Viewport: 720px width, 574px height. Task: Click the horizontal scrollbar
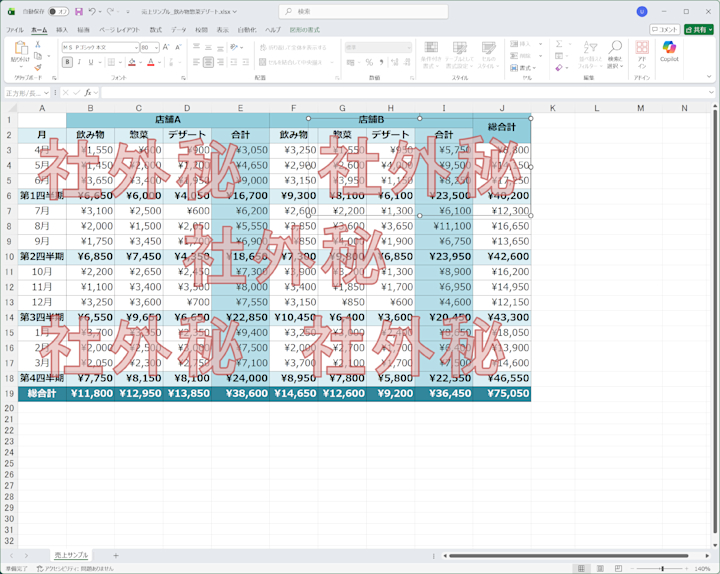pos(568,556)
